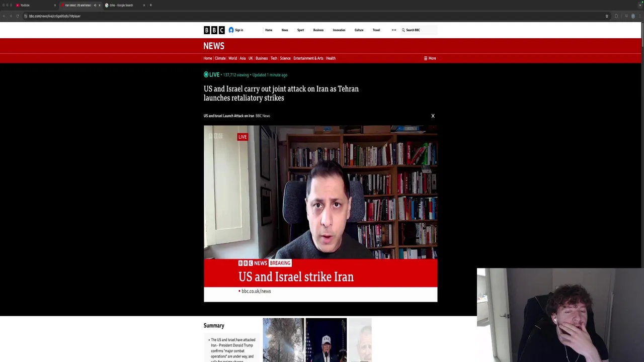Click the address bar URL
The width and height of the screenshot is (644, 362).
tap(54, 16)
